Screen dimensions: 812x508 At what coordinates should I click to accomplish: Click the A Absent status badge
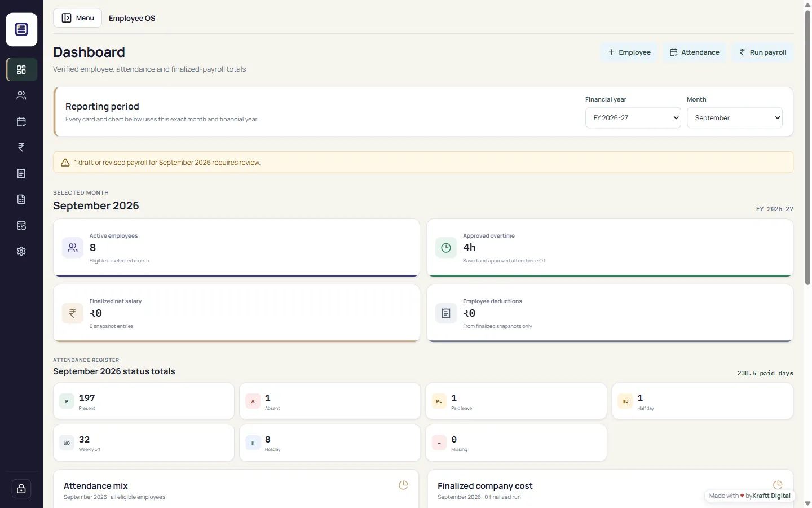(253, 401)
